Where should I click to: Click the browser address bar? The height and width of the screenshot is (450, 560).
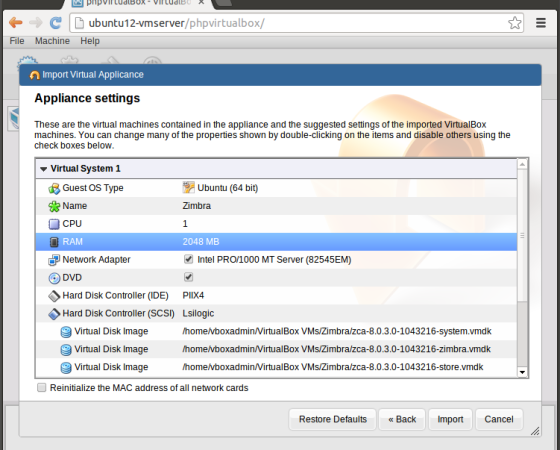point(296,23)
